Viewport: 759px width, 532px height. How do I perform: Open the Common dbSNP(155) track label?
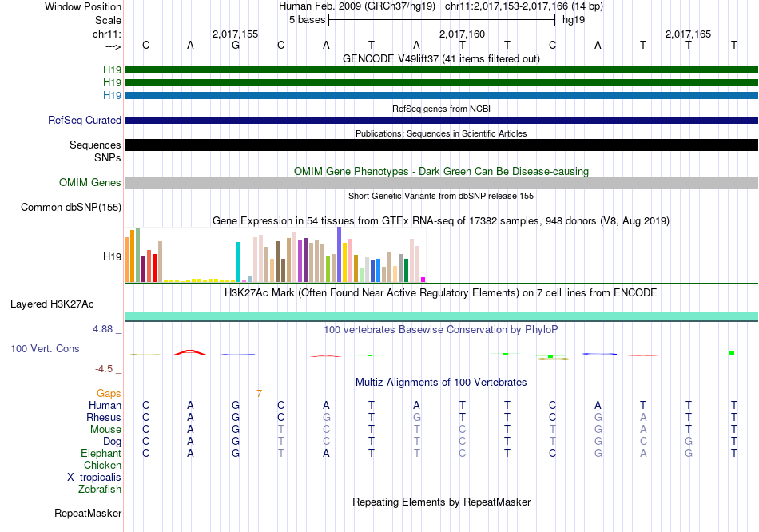[71, 207]
